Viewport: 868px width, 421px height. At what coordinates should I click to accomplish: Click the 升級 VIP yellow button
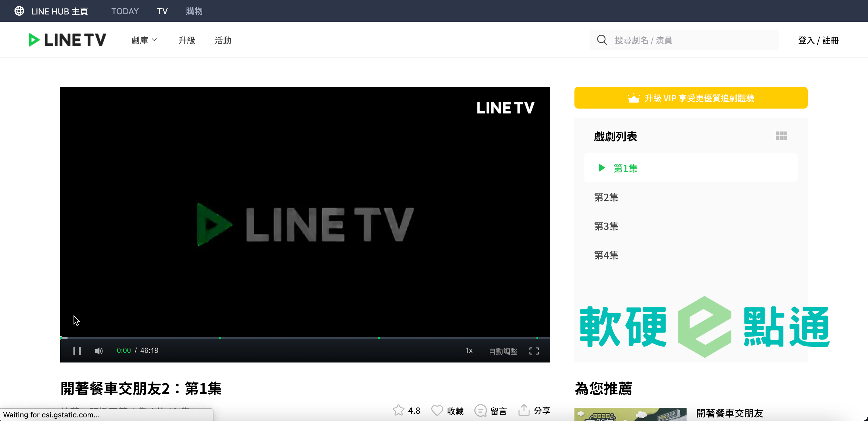click(691, 98)
